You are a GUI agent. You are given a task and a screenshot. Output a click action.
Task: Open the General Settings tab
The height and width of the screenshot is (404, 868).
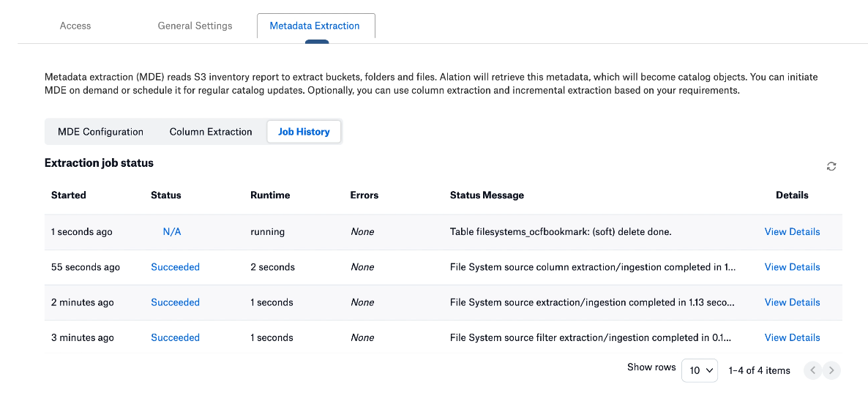(x=195, y=26)
